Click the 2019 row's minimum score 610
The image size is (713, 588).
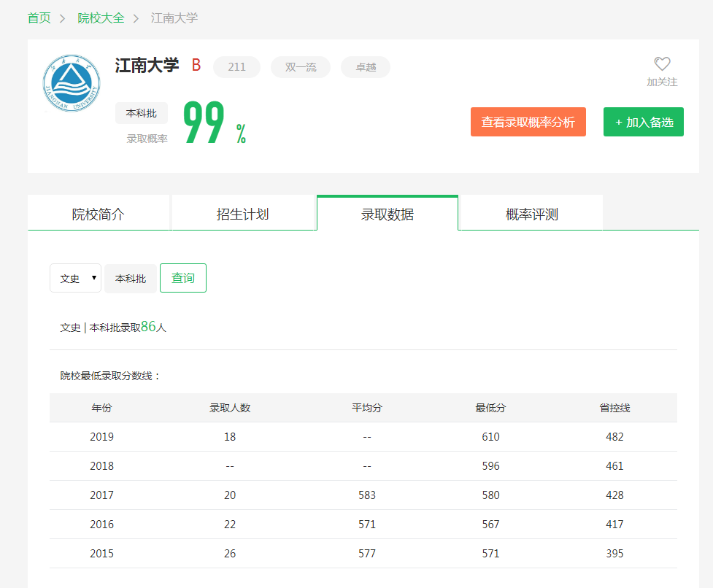[x=491, y=436]
